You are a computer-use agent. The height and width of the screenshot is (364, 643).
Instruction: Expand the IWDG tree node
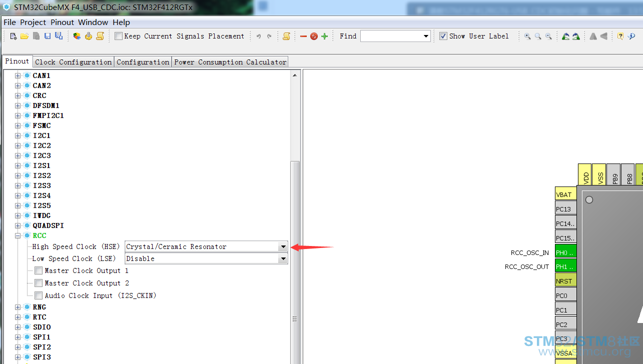tap(18, 215)
